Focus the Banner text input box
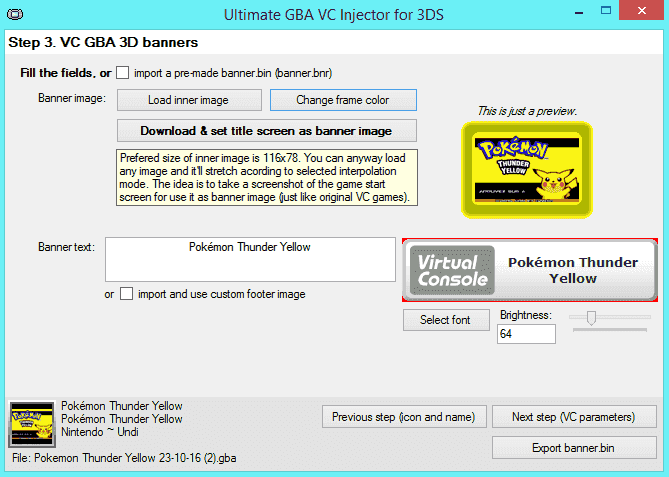Image resolution: width=669 pixels, height=477 pixels. click(x=250, y=259)
